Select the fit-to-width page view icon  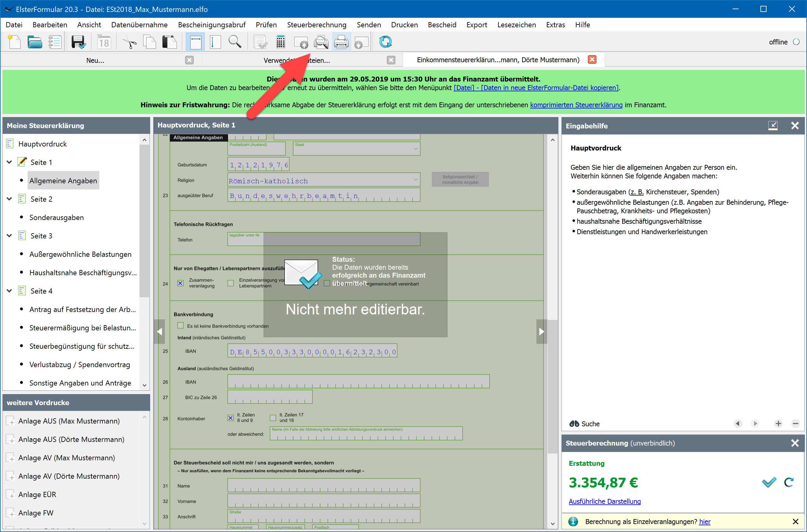coord(196,42)
